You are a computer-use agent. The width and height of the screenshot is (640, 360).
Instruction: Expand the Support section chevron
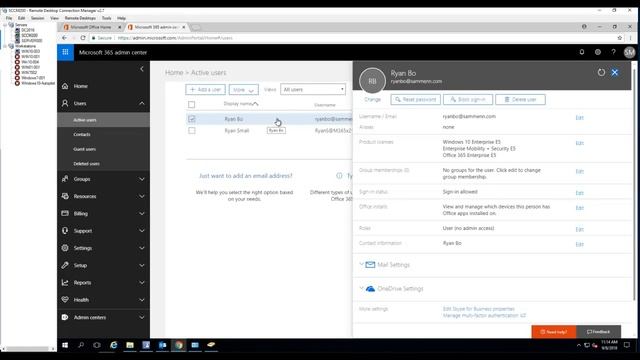point(142,231)
